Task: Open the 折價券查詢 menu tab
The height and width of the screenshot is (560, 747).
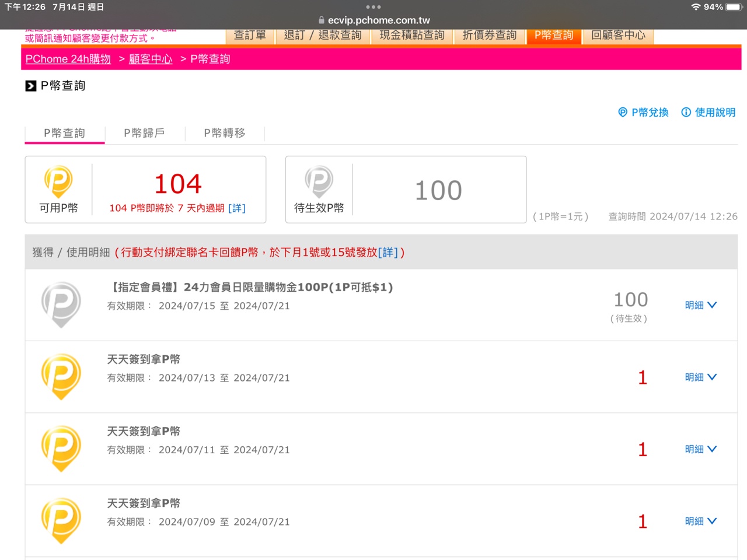Action: [x=489, y=36]
